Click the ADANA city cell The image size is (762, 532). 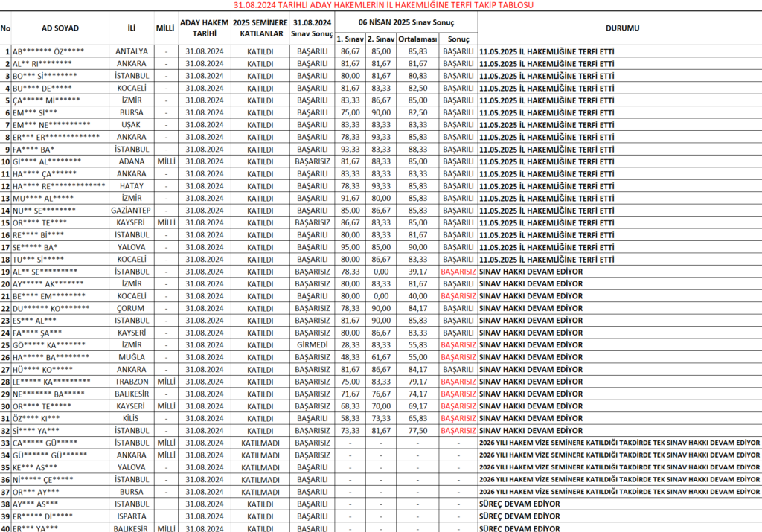tap(131, 161)
